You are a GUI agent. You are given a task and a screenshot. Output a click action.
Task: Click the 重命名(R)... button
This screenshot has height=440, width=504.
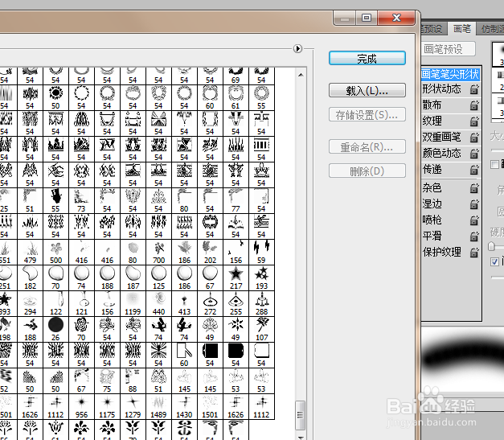pos(367,147)
